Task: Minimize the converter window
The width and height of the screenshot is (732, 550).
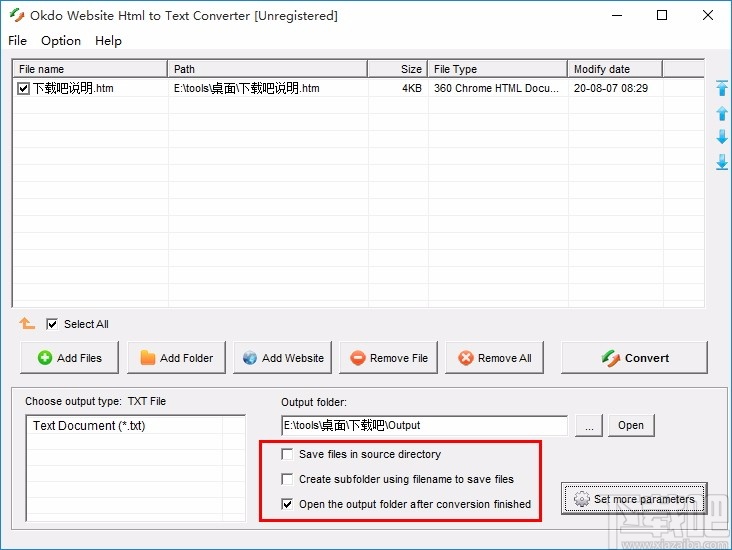Action: pos(617,15)
